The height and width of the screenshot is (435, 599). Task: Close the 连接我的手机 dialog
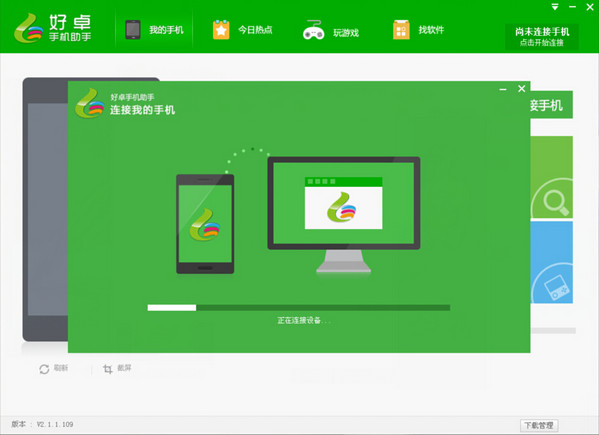[x=521, y=89]
